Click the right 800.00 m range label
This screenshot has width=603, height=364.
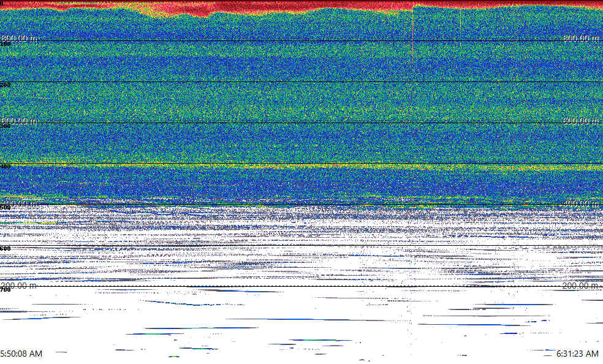point(581,38)
